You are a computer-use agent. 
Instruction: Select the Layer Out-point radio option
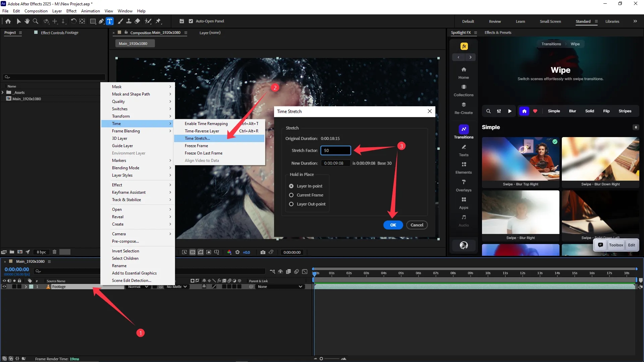(x=291, y=204)
